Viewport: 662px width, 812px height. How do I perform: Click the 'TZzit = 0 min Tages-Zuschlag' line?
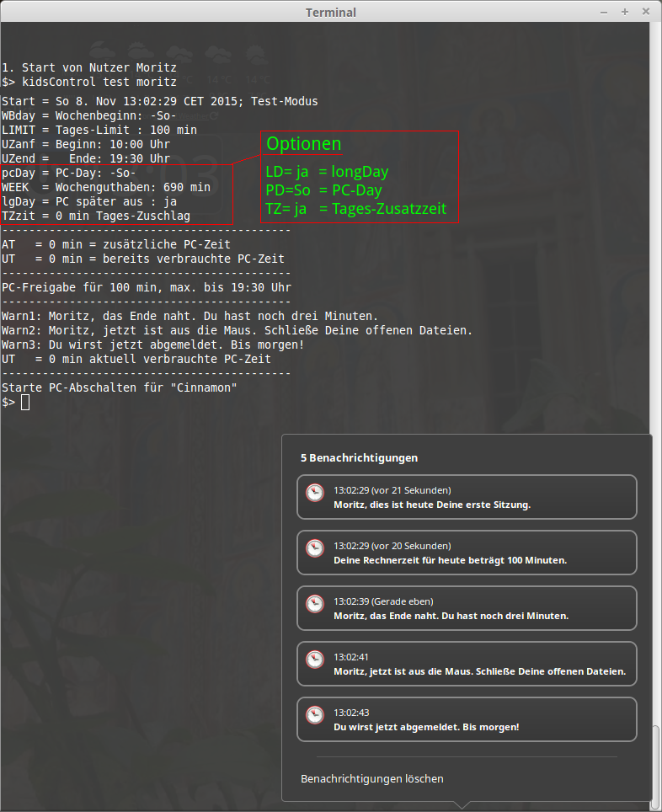tap(96, 216)
